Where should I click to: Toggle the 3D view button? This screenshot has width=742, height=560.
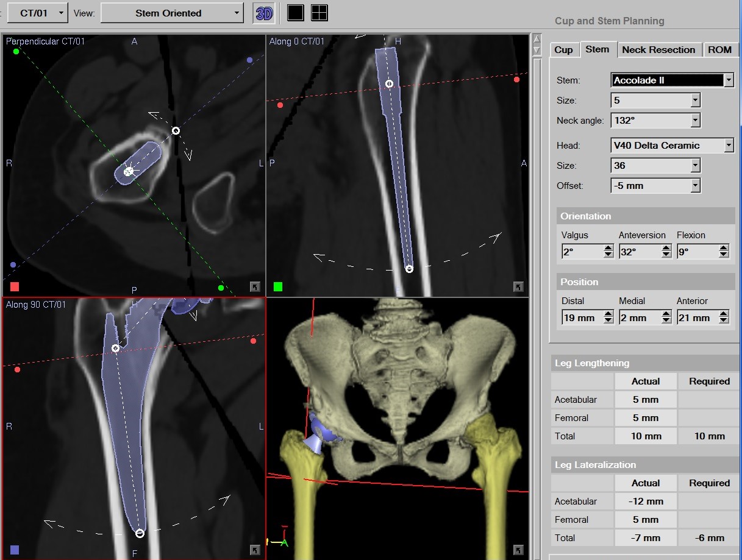click(x=264, y=13)
